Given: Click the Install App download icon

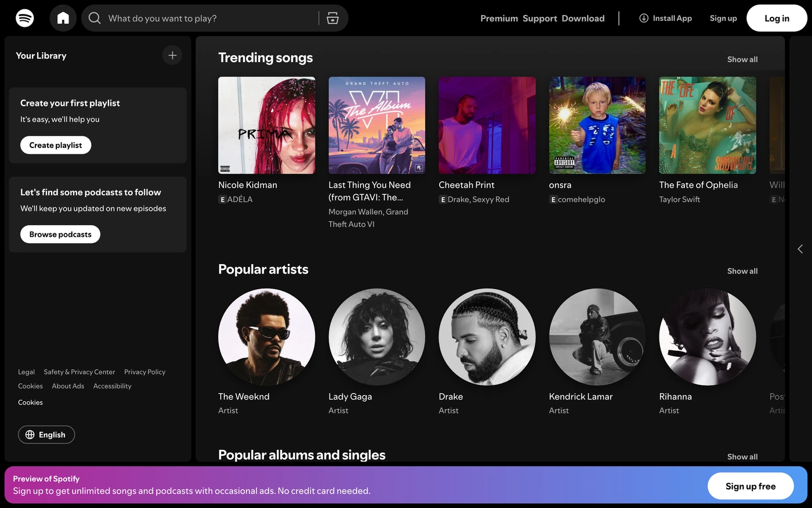Looking at the screenshot, I should [644, 18].
